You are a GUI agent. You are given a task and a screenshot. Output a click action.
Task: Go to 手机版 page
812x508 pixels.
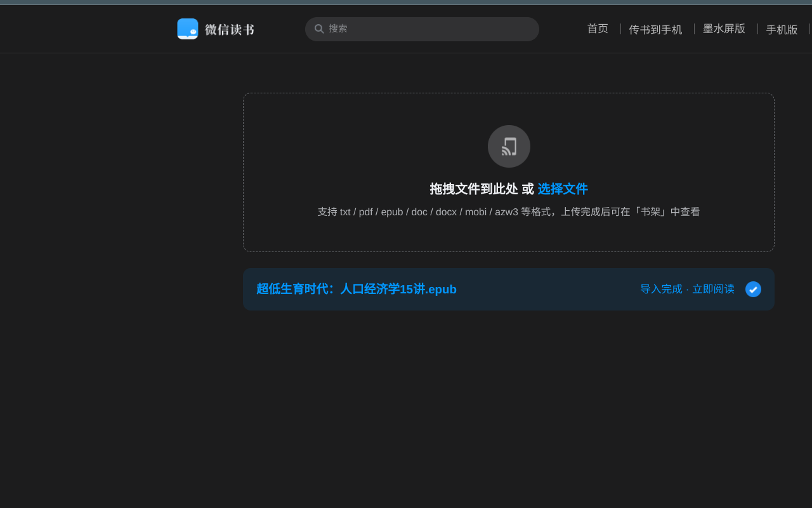(782, 30)
